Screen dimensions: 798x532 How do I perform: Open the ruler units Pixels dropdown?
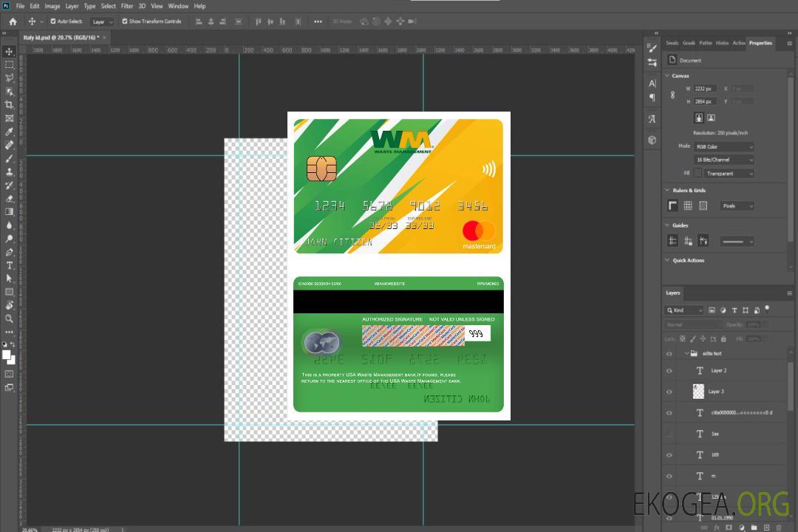pos(737,205)
